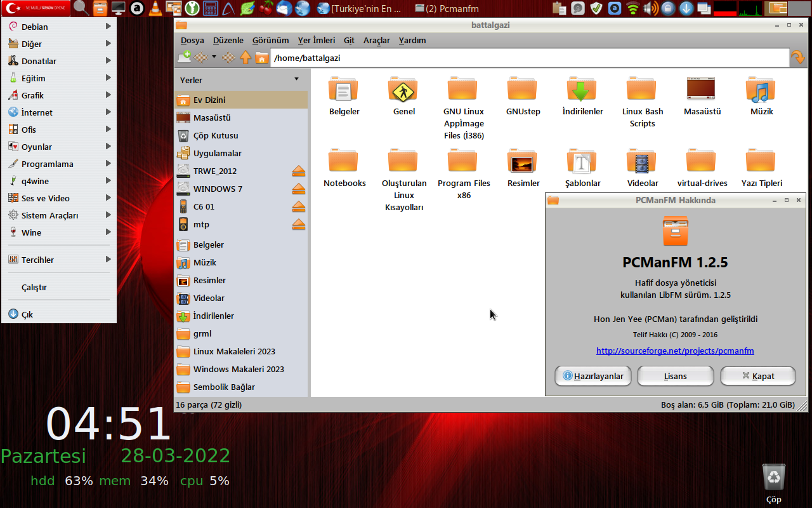
Task: Go to parent folder with the up arrow
Action: tap(246, 58)
